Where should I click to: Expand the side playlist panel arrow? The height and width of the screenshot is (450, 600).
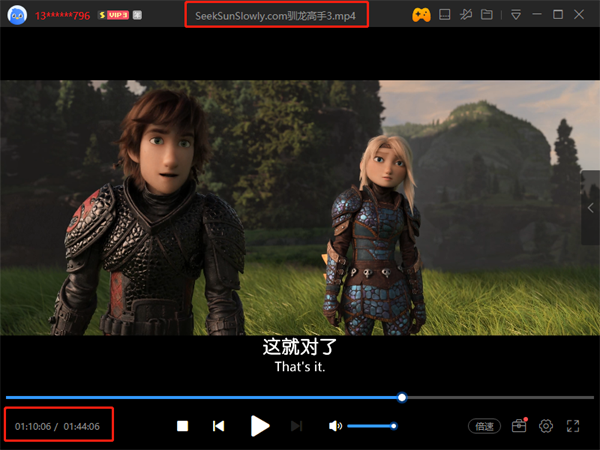[590, 208]
